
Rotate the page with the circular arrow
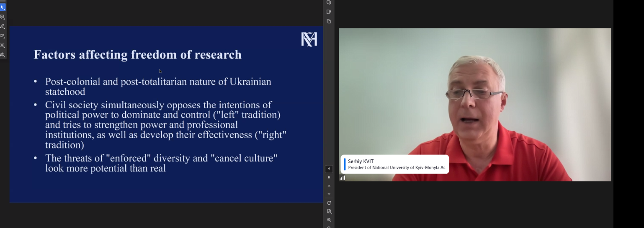[329, 203]
